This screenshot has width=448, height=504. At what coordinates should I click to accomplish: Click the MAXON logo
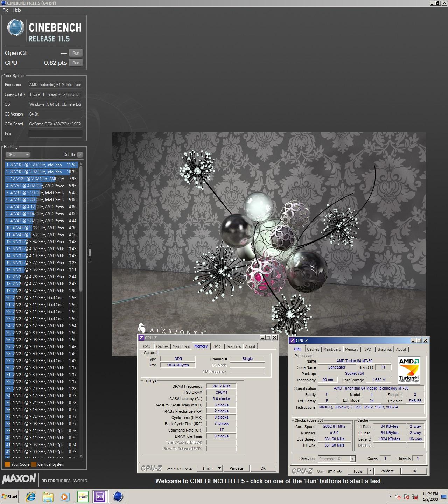[19, 479]
